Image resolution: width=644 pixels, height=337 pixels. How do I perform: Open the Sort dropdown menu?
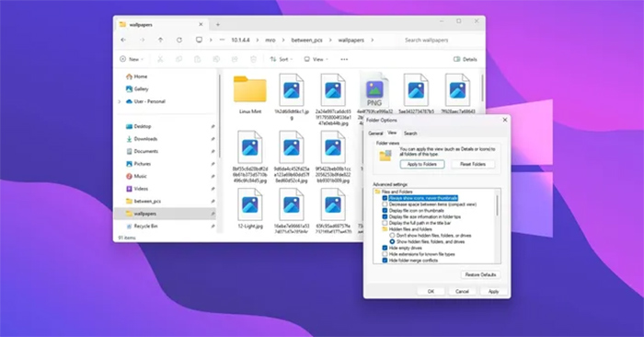282,59
